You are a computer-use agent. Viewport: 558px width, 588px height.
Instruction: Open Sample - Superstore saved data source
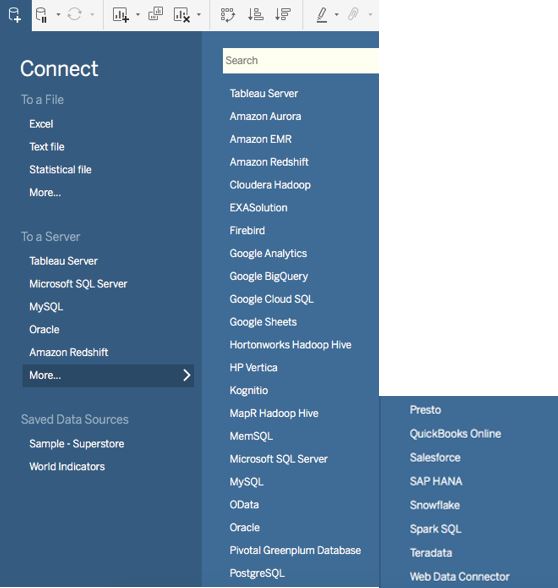77,444
